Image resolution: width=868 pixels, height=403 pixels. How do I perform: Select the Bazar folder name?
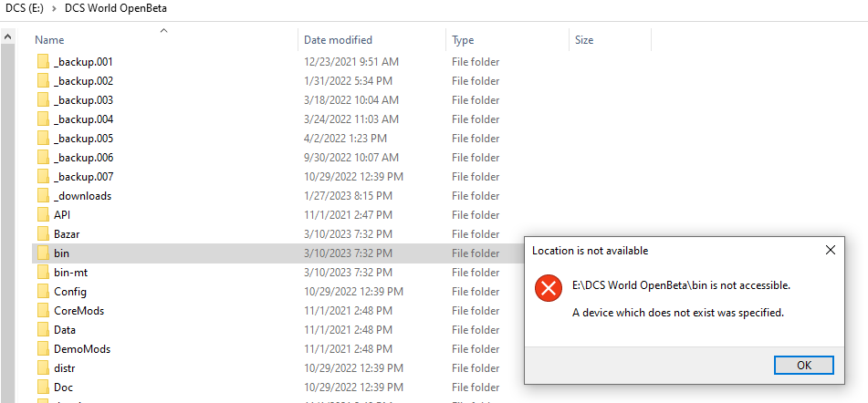coord(67,233)
